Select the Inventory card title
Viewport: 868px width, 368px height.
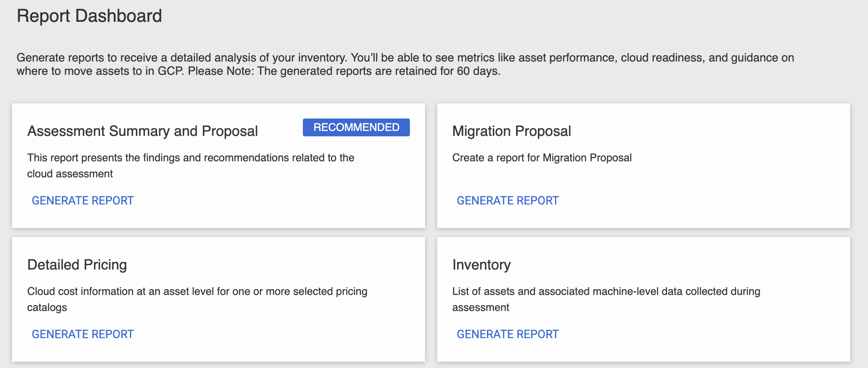481,265
